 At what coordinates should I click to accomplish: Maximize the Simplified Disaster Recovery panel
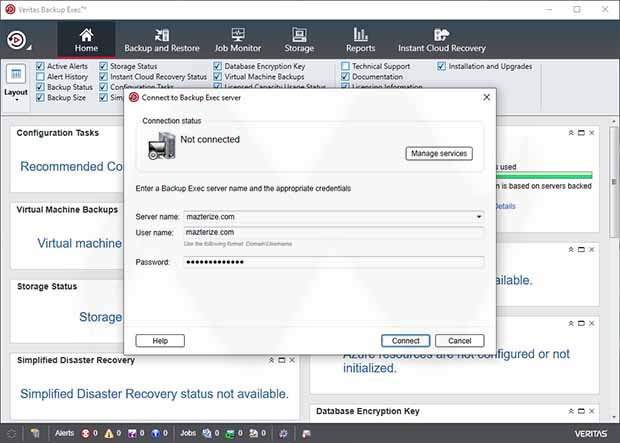[282, 360]
